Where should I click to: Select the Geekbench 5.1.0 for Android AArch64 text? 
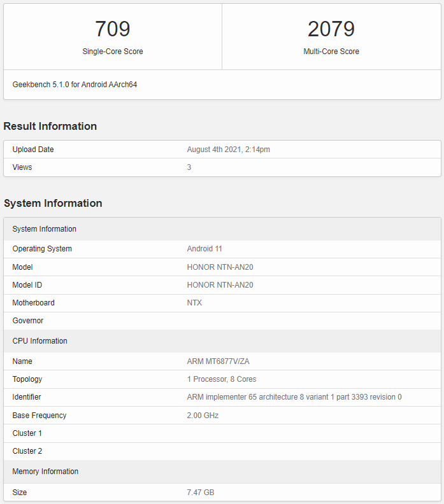click(75, 85)
